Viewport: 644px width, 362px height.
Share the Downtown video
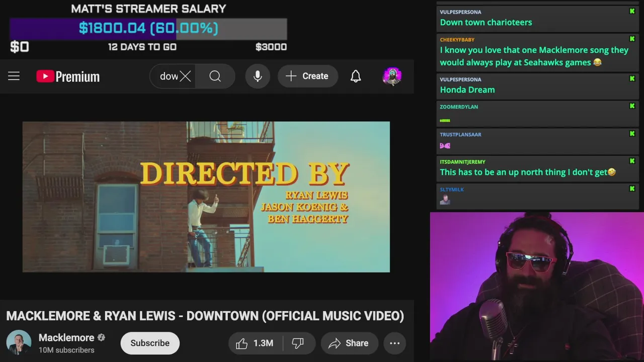349,343
